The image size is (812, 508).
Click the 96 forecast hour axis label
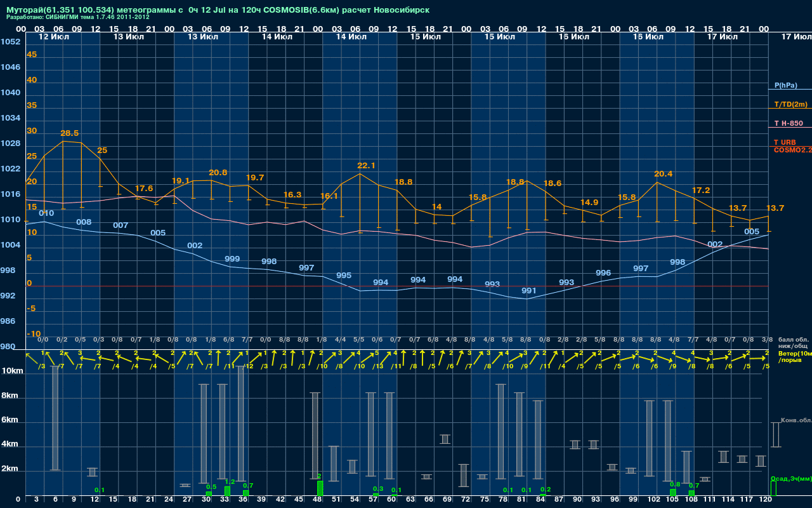(614, 500)
